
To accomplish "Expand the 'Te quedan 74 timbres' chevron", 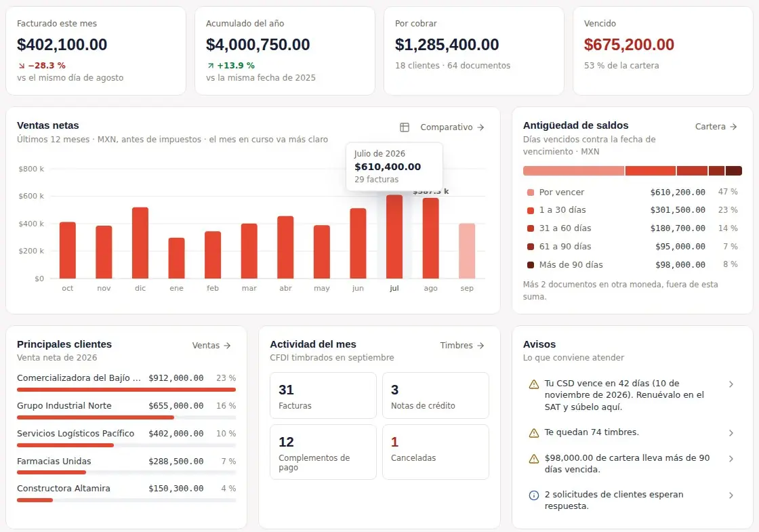I will pyautogui.click(x=731, y=433).
